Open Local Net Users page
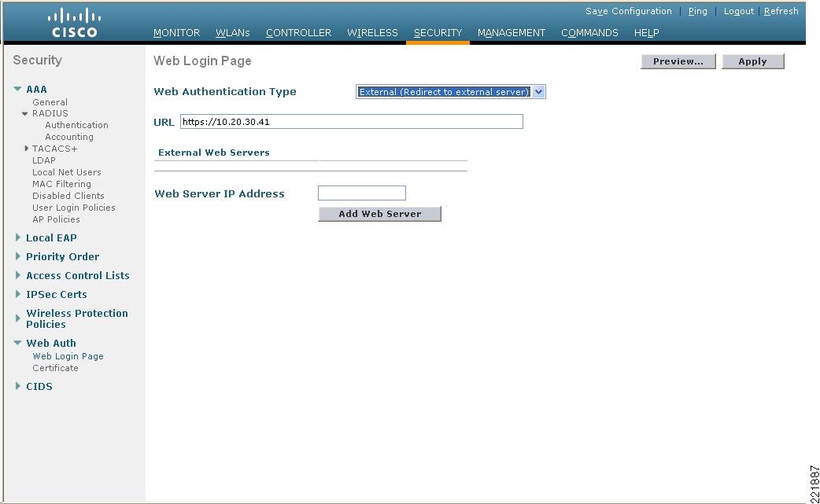 [x=66, y=172]
